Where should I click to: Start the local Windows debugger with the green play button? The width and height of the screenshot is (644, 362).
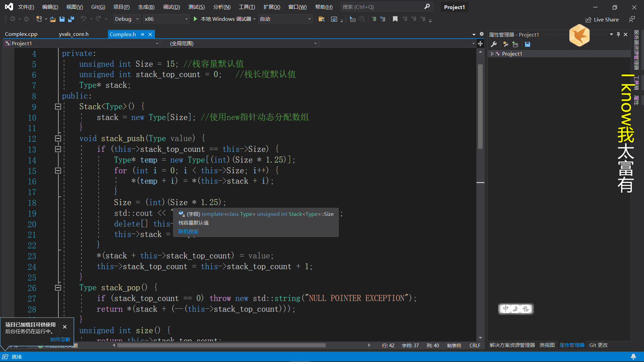[196, 19]
